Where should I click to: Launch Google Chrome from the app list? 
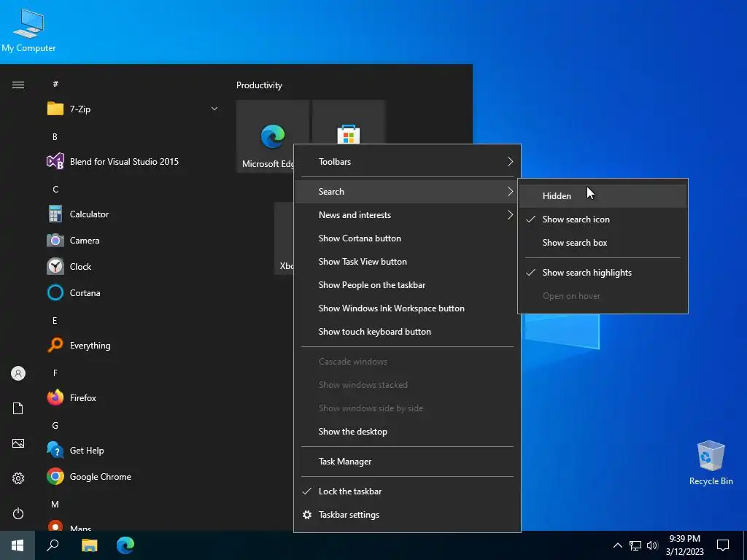pos(133,477)
